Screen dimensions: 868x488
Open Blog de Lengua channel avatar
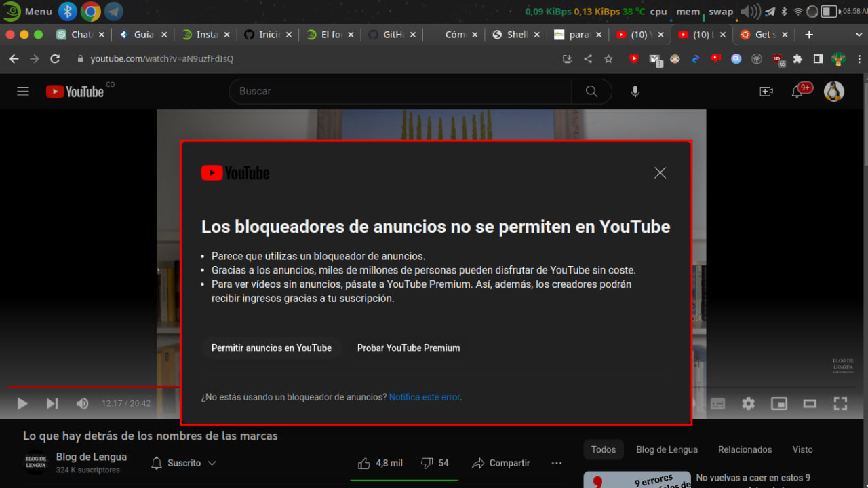(x=36, y=462)
